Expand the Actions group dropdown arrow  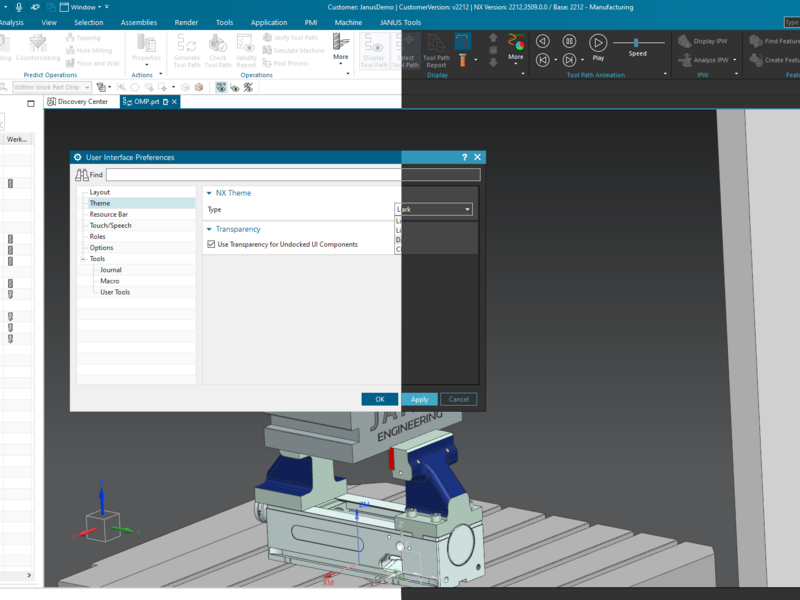160,73
